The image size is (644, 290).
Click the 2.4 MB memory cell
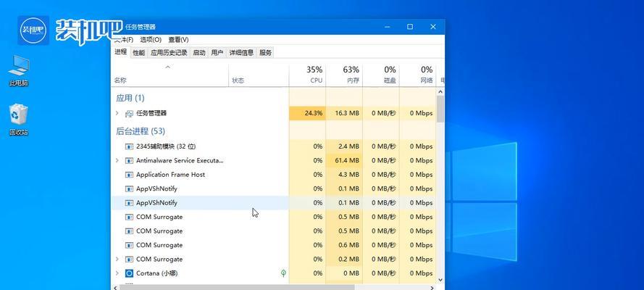(x=344, y=146)
